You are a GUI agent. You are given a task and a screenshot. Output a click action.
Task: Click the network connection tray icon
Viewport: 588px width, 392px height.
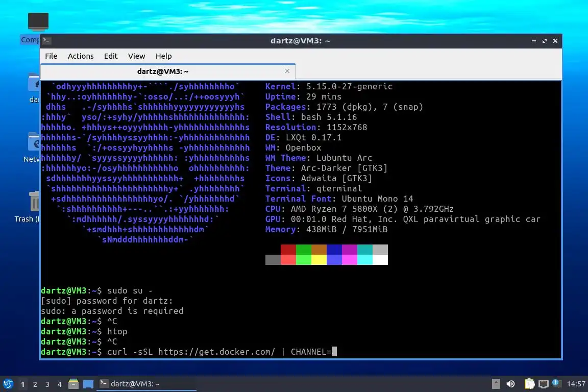(543, 384)
